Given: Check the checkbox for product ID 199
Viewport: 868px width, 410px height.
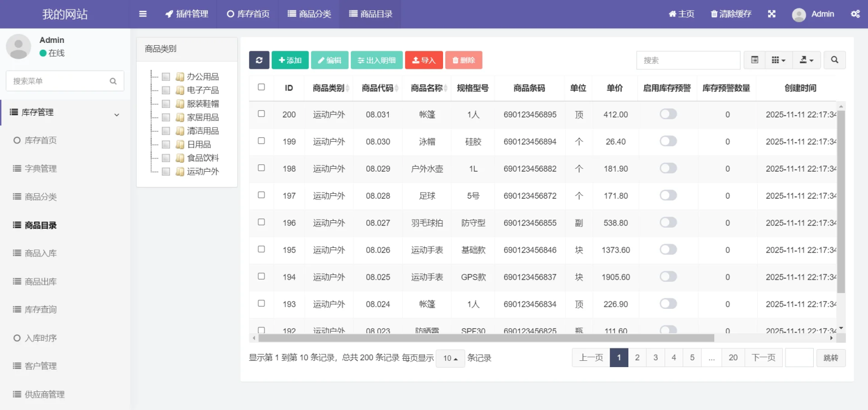Looking at the screenshot, I should point(261,141).
